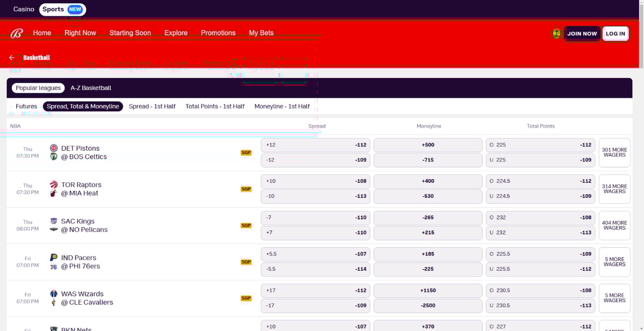
Task: Click the TOR Raptors team logo
Action: [x=54, y=185]
